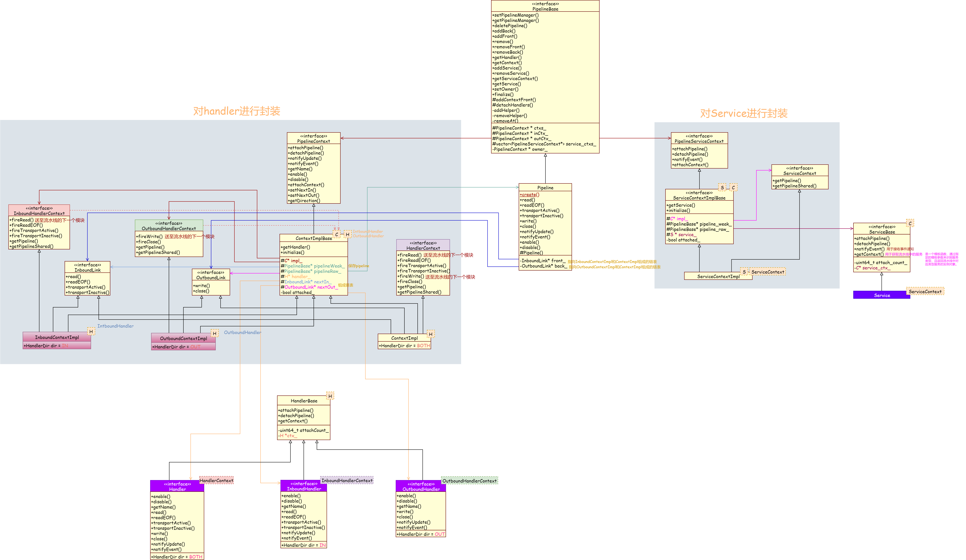966x560 pixels.
Task: Click the underlined create() method in Pipeline
Action: pos(529,195)
